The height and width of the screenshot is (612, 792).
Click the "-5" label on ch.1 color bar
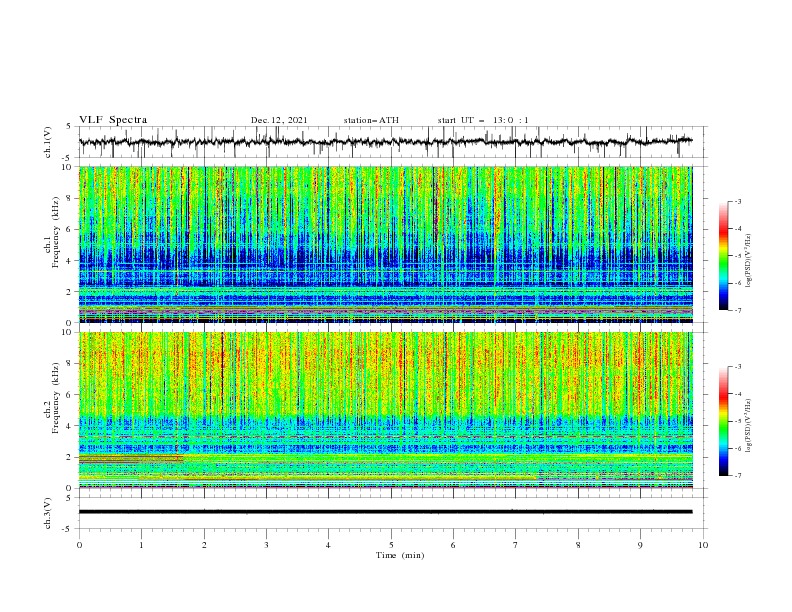[x=738, y=256]
